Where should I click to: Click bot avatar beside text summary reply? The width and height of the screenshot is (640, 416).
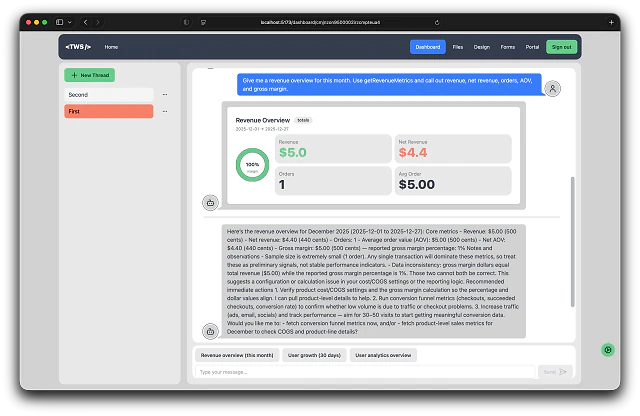tap(210, 331)
